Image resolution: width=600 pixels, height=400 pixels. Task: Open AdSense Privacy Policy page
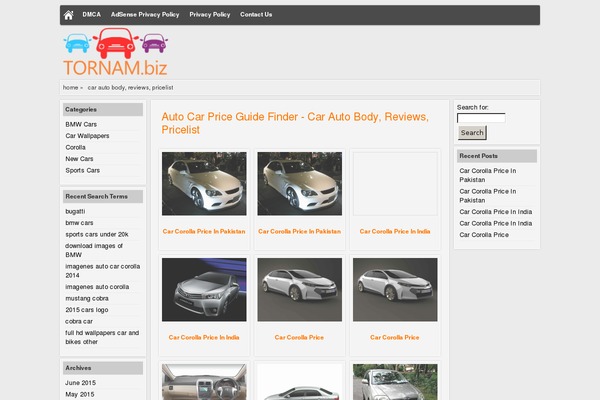coord(145,15)
